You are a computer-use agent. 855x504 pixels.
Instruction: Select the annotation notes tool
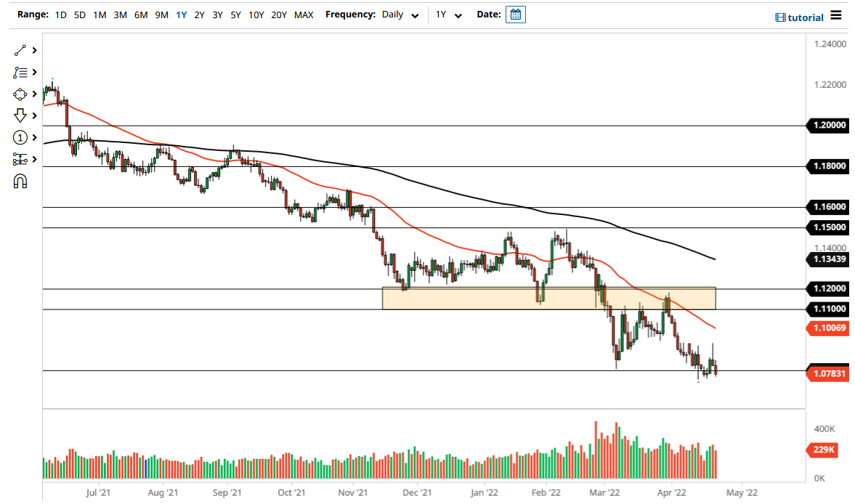20,72
